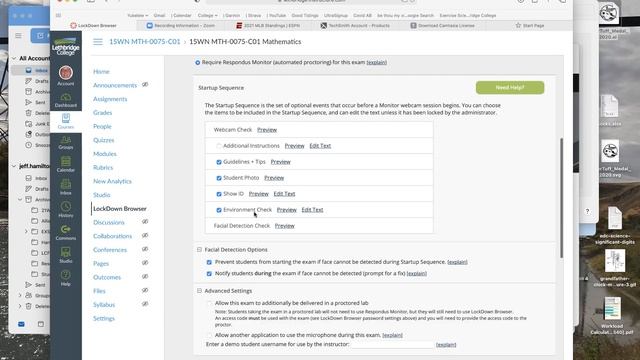The height and width of the screenshot is (360, 640).
Task: Click the page vertical scrollbar
Action: click(x=562, y=198)
